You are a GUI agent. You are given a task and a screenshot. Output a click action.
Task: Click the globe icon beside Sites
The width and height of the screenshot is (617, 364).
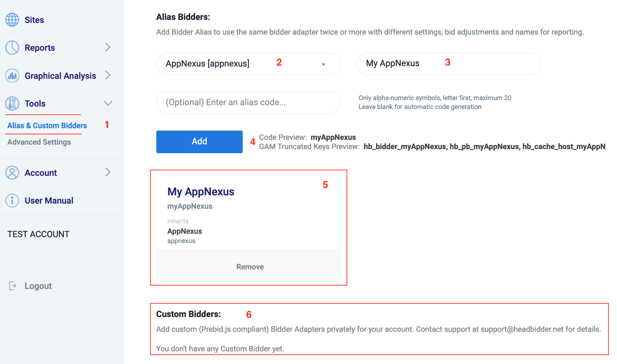pyautogui.click(x=12, y=20)
